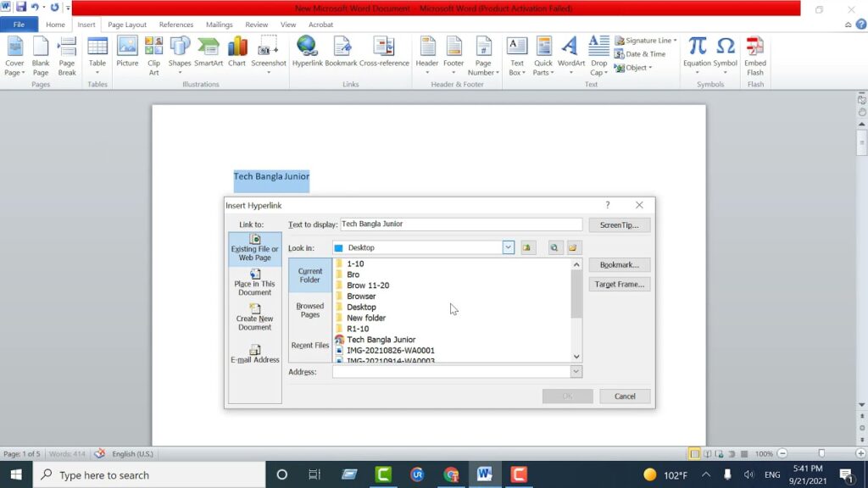Image resolution: width=868 pixels, height=488 pixels.
Task: Click the ScreenTip button
Action: tap(619, 225)
